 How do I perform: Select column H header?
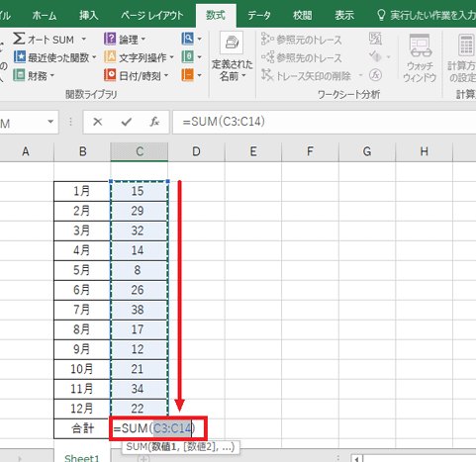424,151
